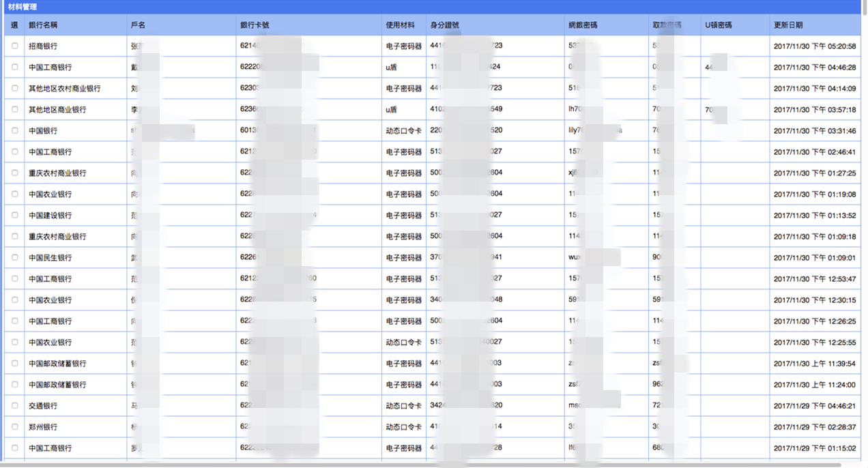This screenshot has height=468, width=868.
Task: Click the 招商银行 bank name cell
Action: (x=43, y=46)
